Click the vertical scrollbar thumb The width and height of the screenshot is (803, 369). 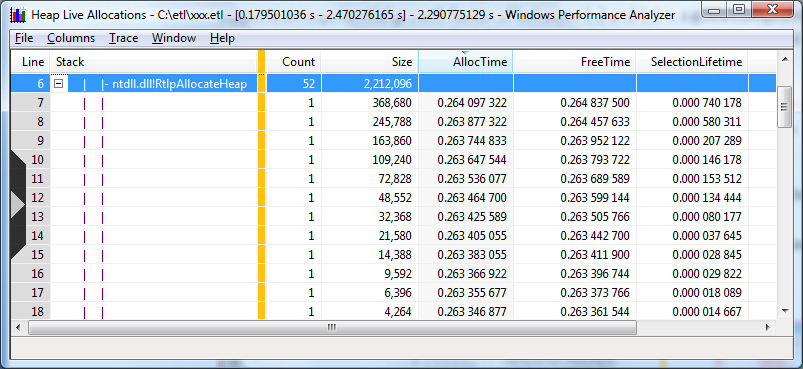785,106
